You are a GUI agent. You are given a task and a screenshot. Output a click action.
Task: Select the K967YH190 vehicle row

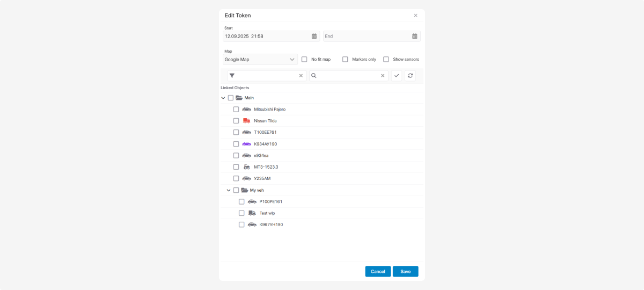270,224
